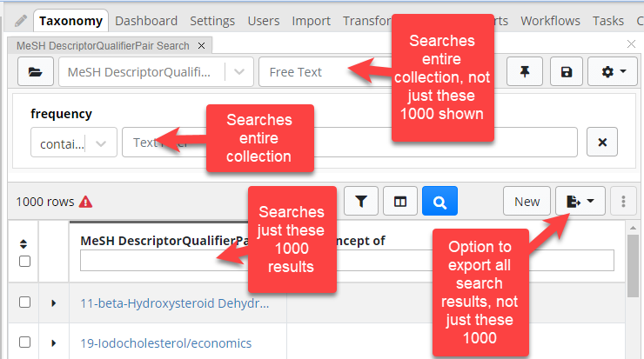The image size is (644, 359).
Task: Click the red warning triangle beside 1000 rows
Action: pyautogui.click(x=85, y=202)
